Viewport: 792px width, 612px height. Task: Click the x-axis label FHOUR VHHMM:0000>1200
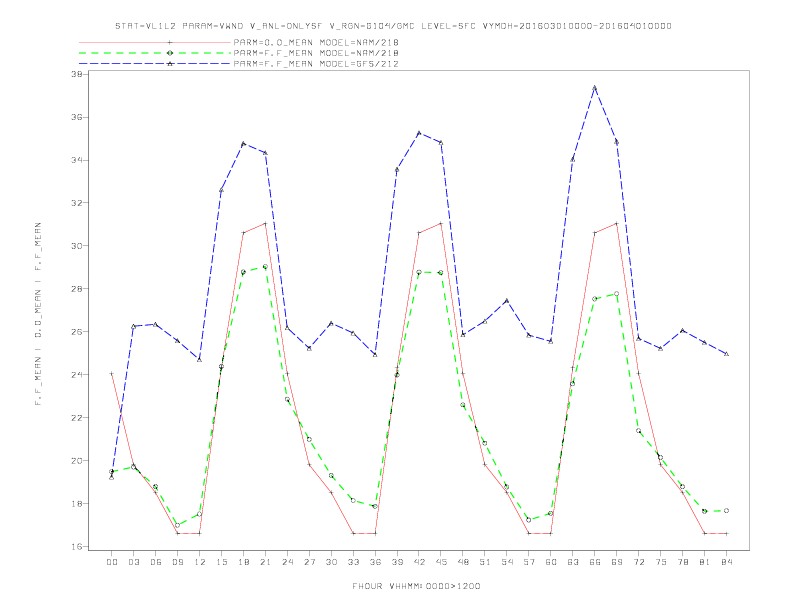coord(416,586)
